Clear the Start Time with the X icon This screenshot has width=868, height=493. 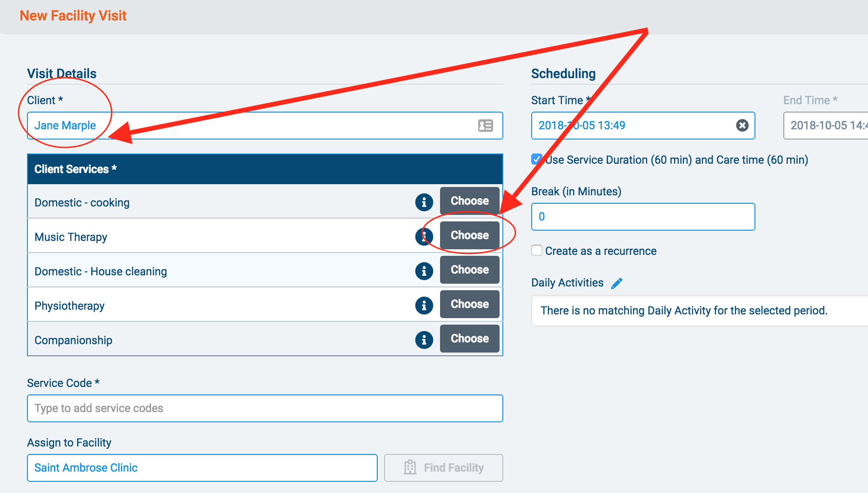pos(742,126)
